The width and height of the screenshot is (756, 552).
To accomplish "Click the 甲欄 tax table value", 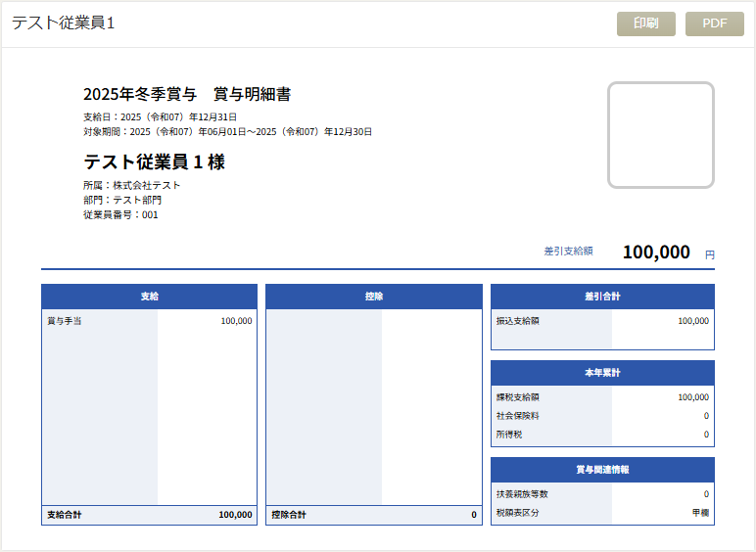I will pos(699,513).
